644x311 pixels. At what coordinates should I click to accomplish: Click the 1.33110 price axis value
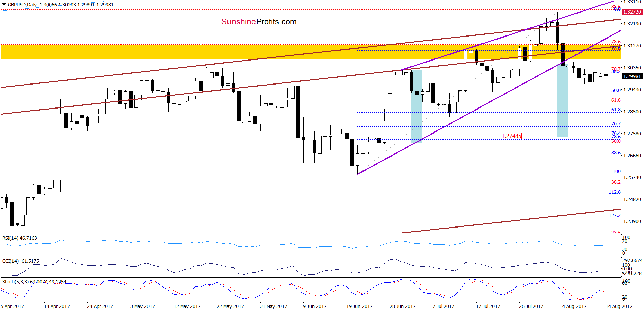632,2
